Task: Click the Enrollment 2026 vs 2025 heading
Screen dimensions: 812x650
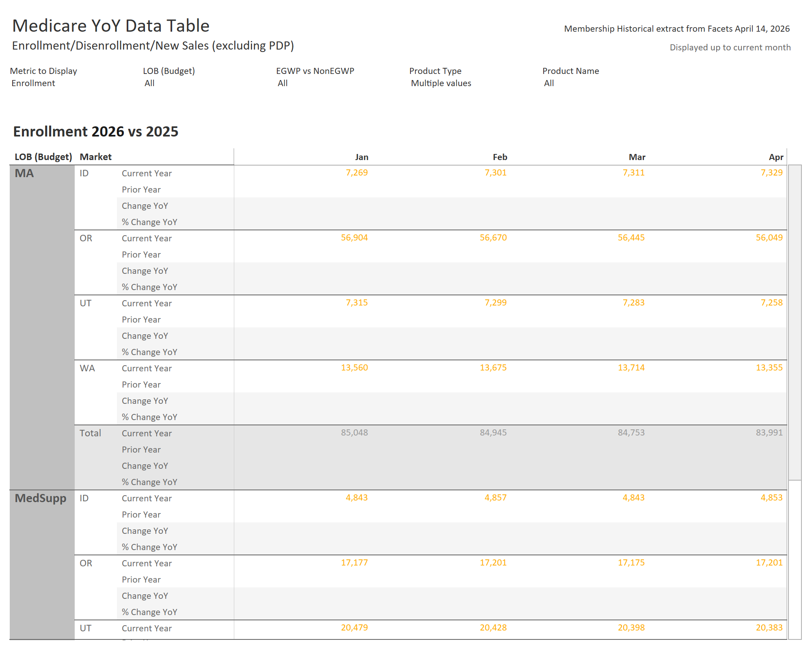Action: click(96, 131)
